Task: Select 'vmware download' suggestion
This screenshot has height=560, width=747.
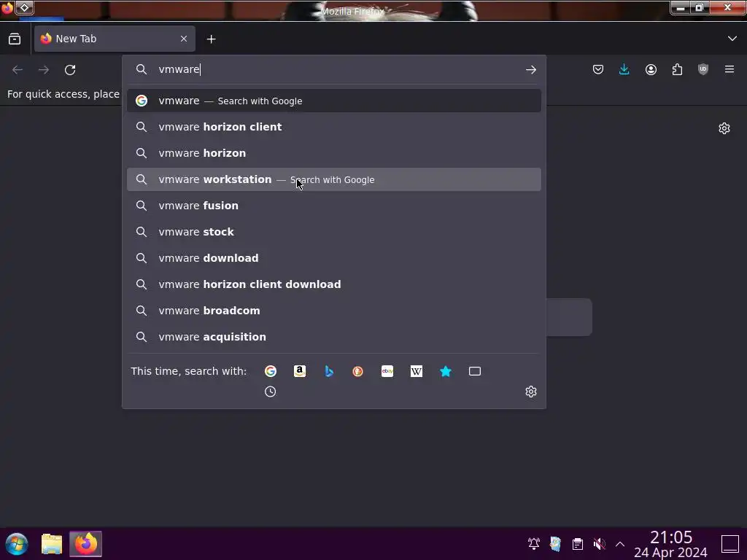Action: [333, 258]
